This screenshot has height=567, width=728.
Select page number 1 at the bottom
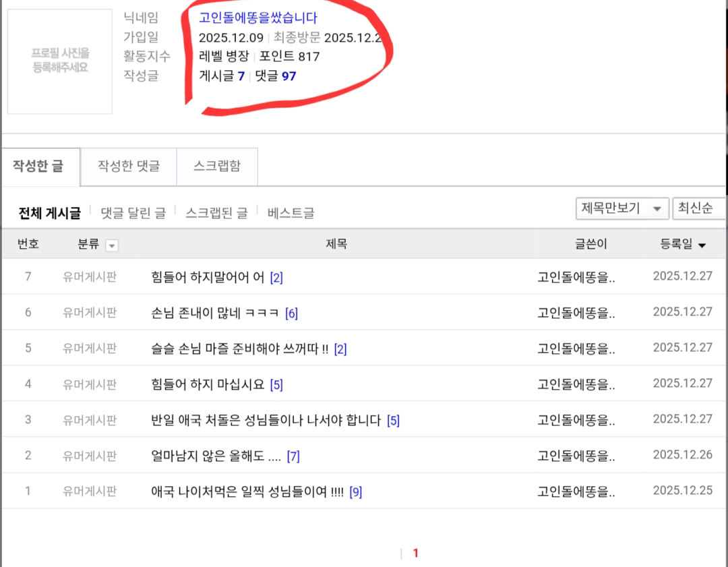(417, 553)
